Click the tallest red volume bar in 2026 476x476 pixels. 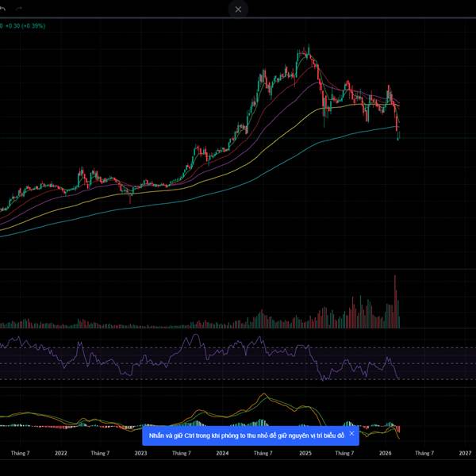point(395,301)
